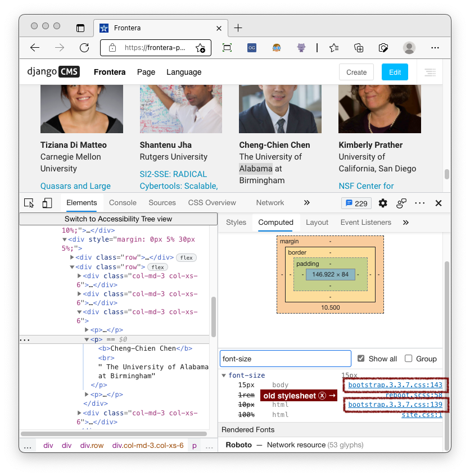Open the DevTools customize ellipsis menu

pos(420,203)
